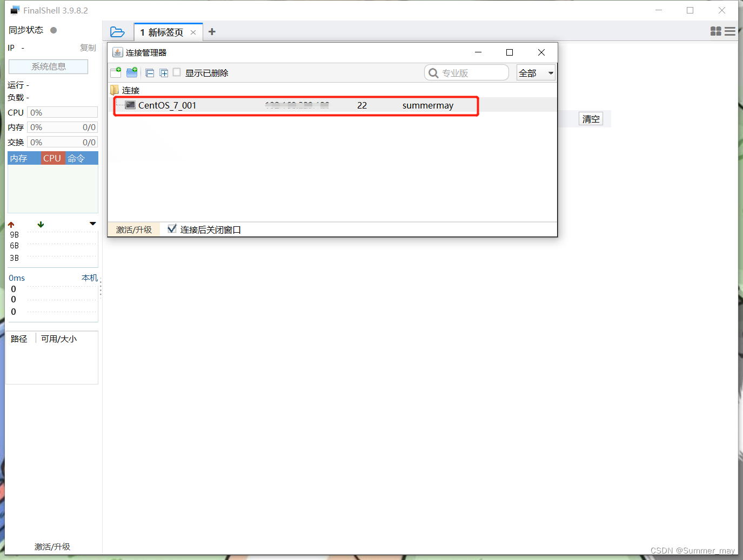
Task: Click the sidebar splitter handle dots
Action: (101, 287)
